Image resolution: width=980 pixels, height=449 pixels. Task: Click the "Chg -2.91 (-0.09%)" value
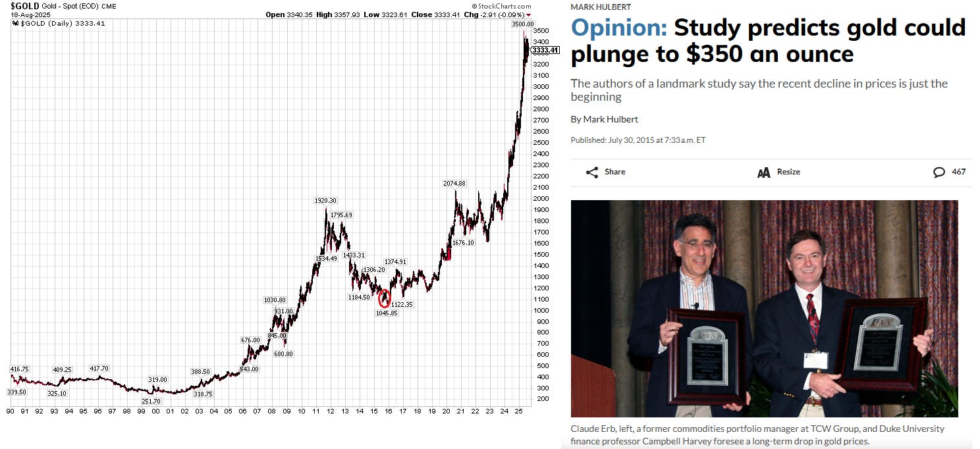pyautogui.click(x=493, y=14)
